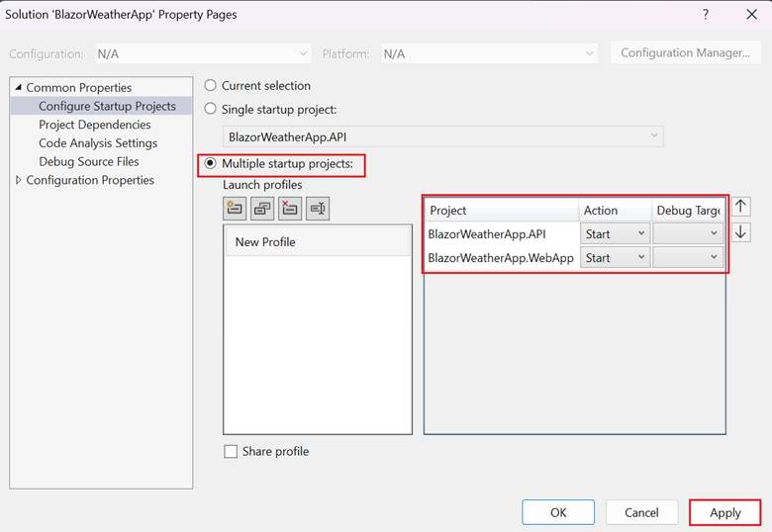Screen dimensions: 772x532
Task: Open the help question mark button
Action: tap(706, 14)
